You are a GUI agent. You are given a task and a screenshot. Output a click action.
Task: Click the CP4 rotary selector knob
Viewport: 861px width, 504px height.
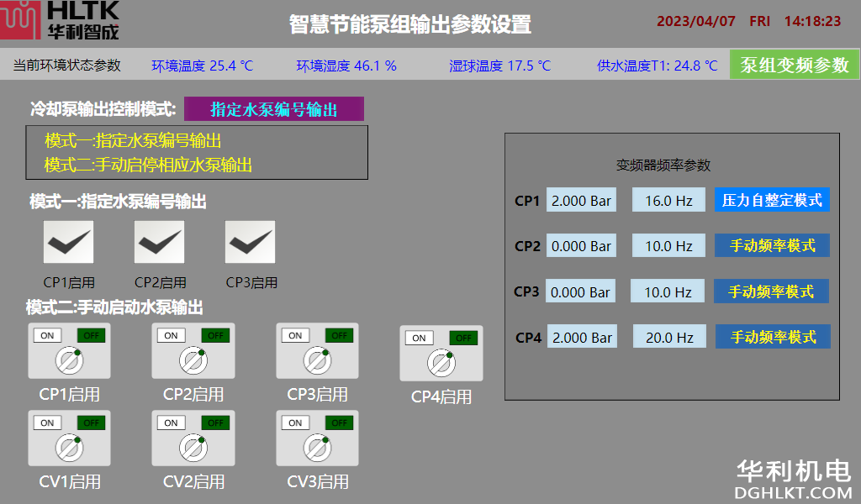coord(441,364)
